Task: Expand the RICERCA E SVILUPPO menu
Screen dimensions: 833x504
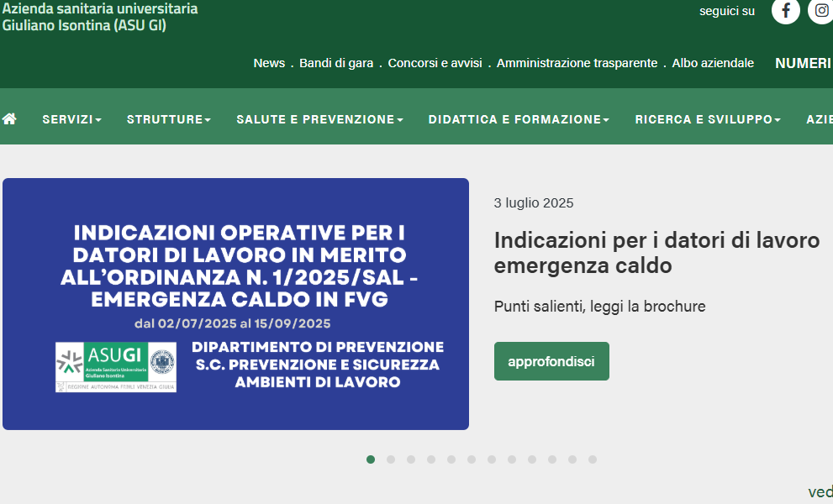Action: click(x=708, y=119)
